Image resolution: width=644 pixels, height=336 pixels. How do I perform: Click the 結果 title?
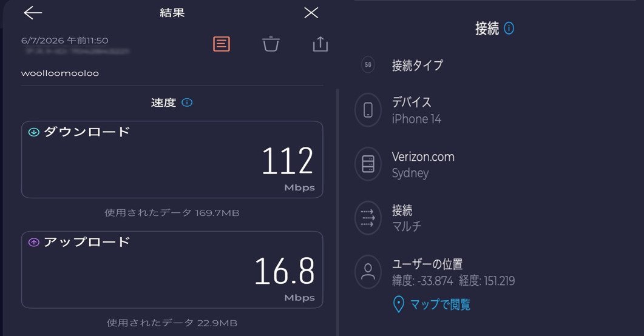click(x=172, y=13)
